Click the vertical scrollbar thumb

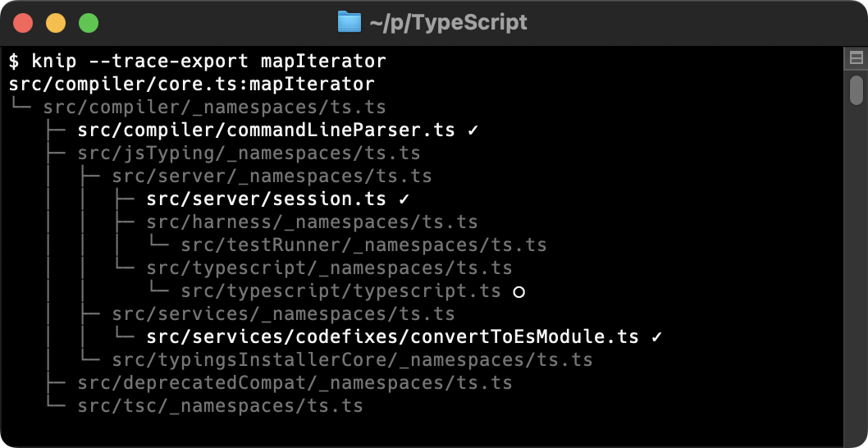(856, 89)
